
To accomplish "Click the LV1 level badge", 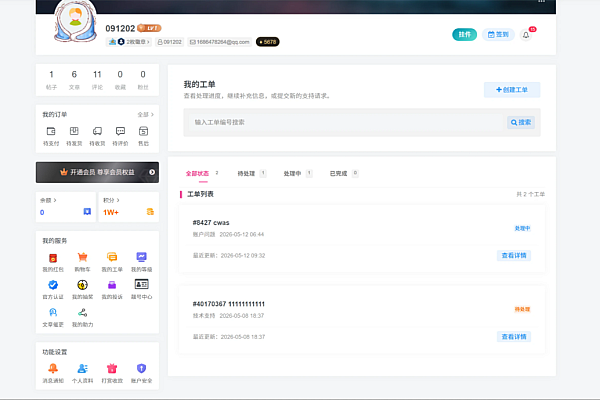I will point(149,28).
